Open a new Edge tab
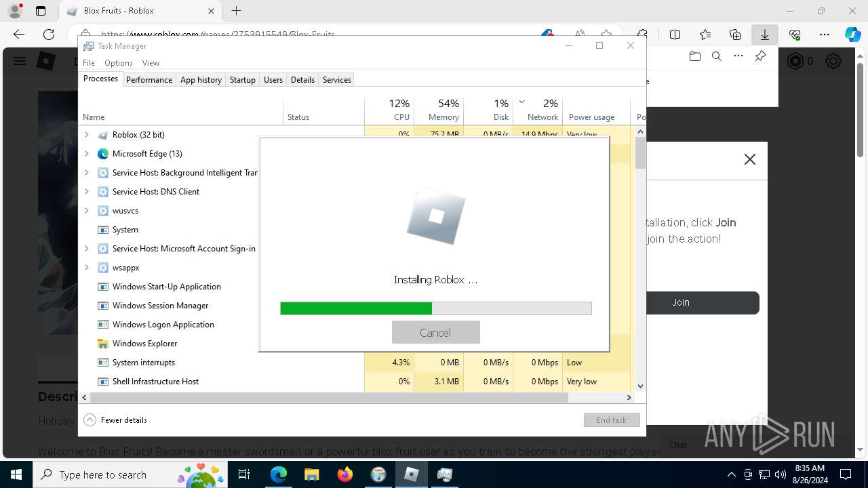Screen dimensions: 868x488 coord(236,11)
